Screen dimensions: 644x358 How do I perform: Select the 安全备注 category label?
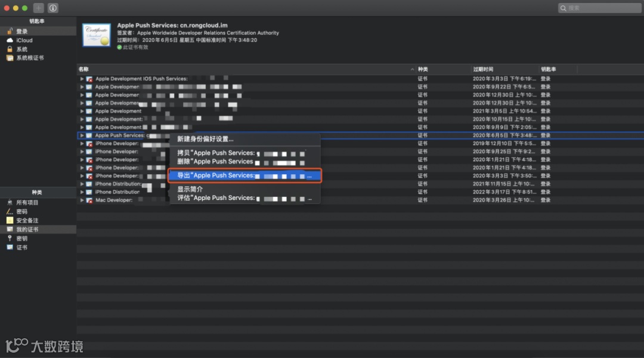27,220
